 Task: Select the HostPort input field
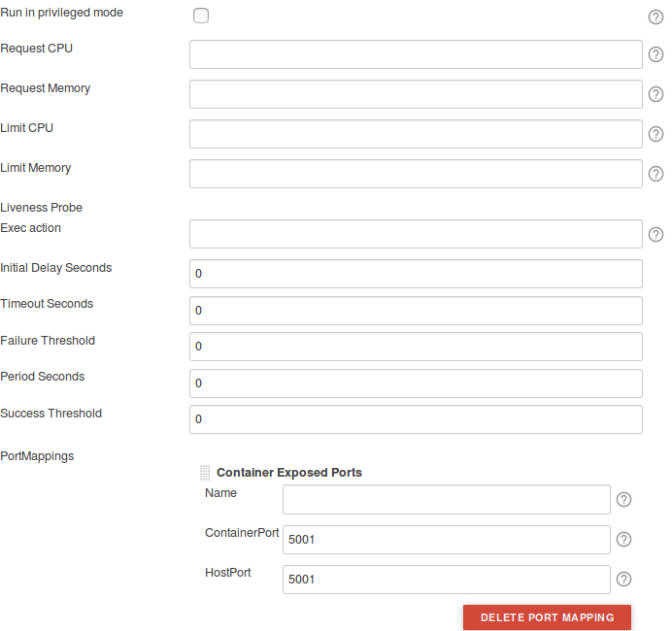[x=446, y=580]
